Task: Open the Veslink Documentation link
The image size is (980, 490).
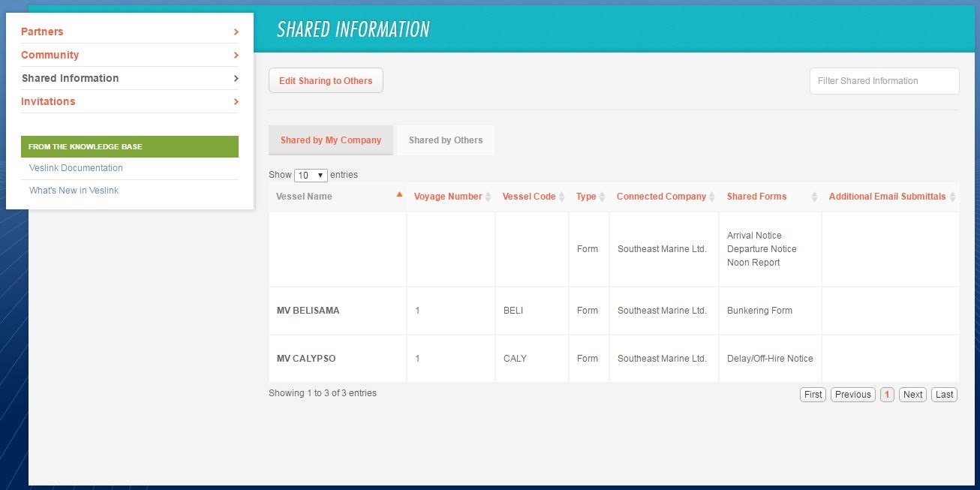Action: pyautogui.click(x=74, y=168)
